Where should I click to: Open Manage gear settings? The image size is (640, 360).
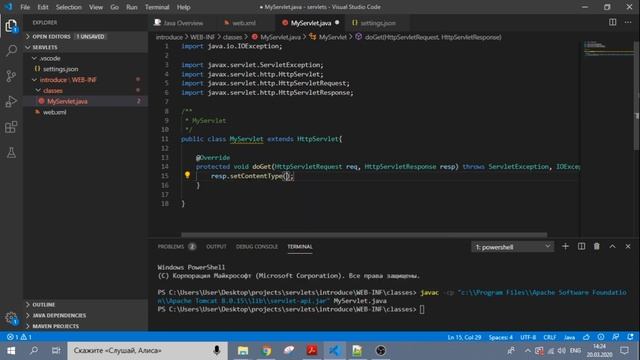(11, 318)
